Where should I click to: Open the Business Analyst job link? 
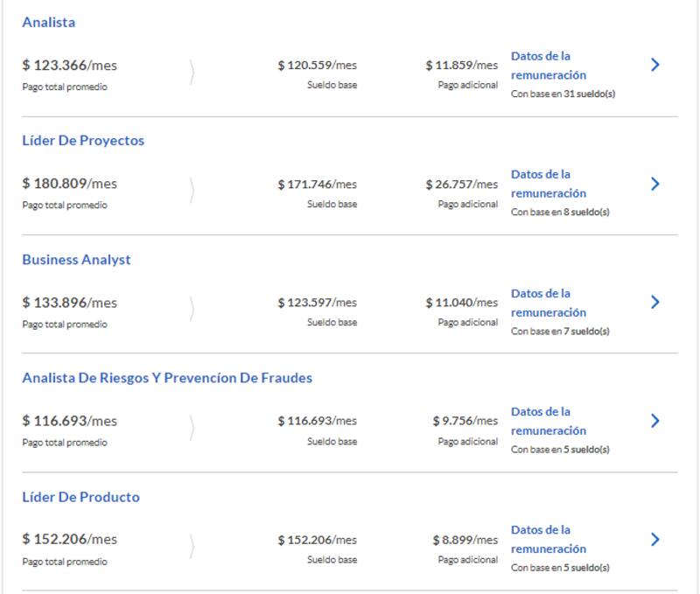tap(76, 260)
